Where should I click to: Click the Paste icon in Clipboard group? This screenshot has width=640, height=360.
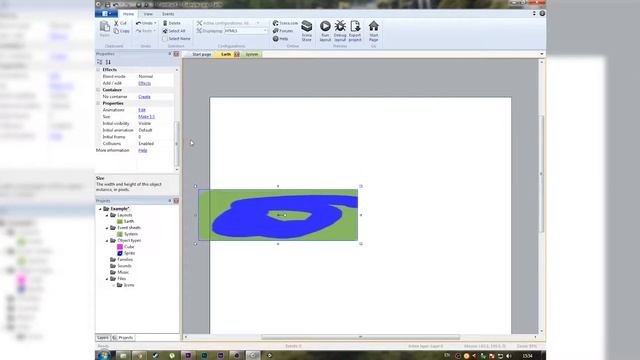(104, 27)
